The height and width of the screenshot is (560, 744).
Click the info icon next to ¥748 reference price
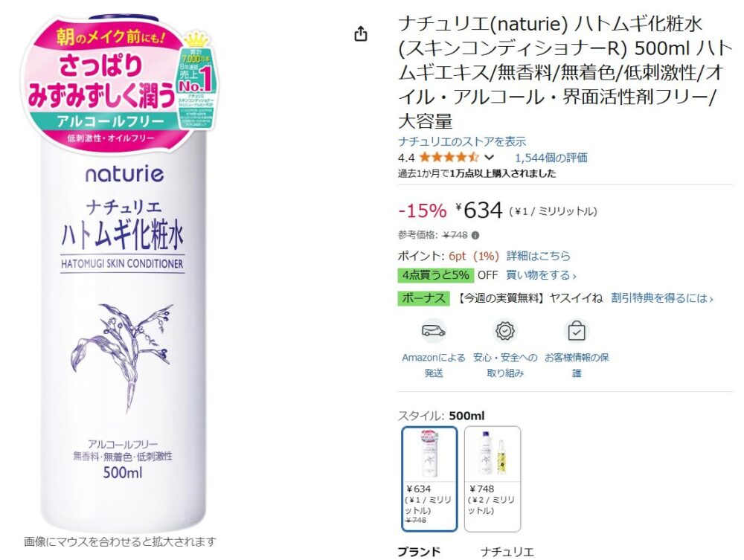[475, 235]
